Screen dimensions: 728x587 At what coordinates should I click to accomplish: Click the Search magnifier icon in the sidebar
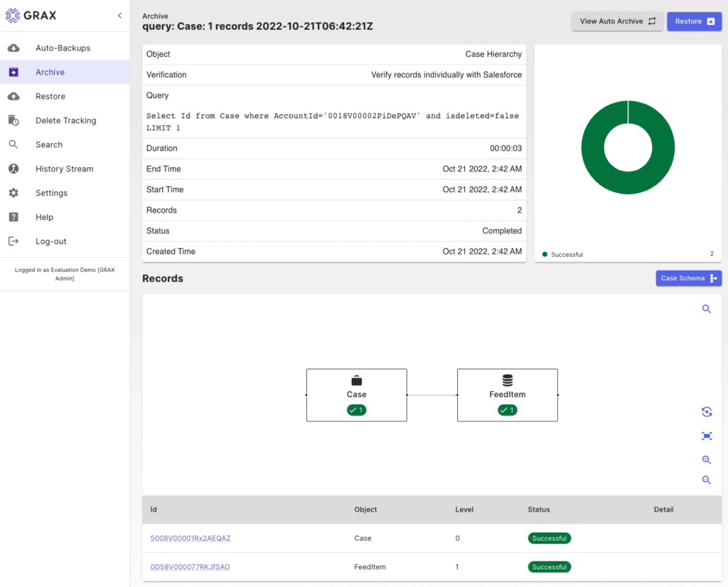[x=14, y=144]
